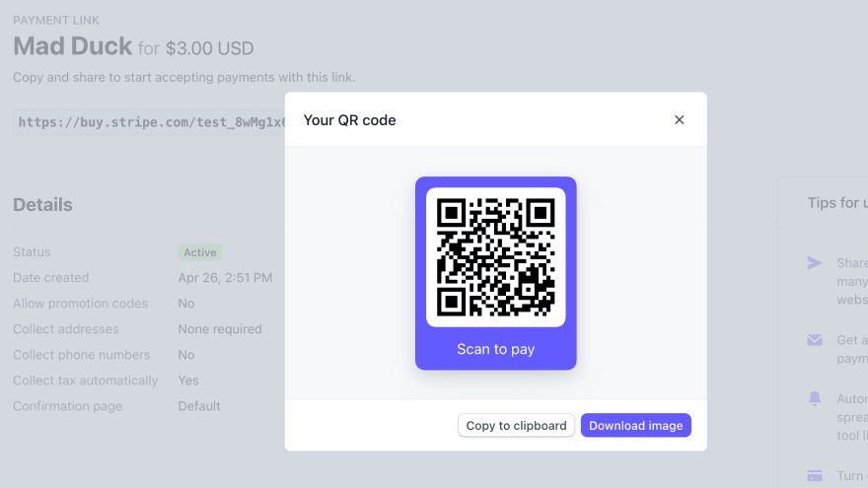Click the Date created value
868x488 pixels.
click(x=225, y=278)
